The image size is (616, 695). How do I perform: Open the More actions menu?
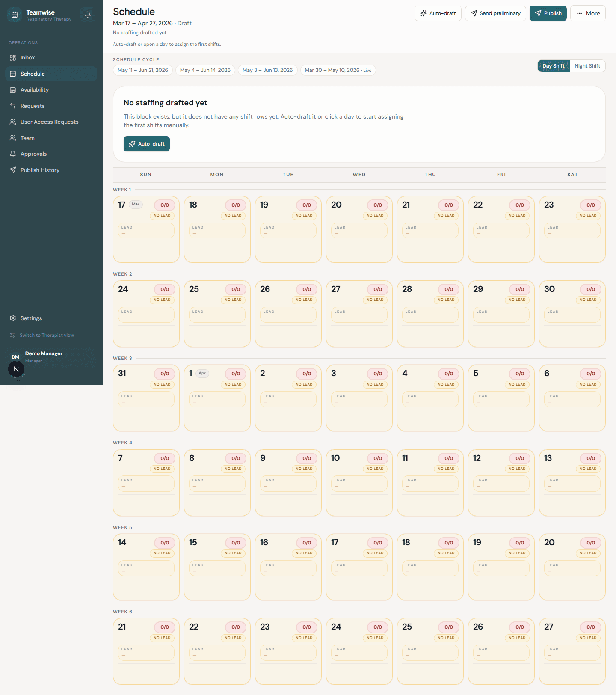click(588, 13)
